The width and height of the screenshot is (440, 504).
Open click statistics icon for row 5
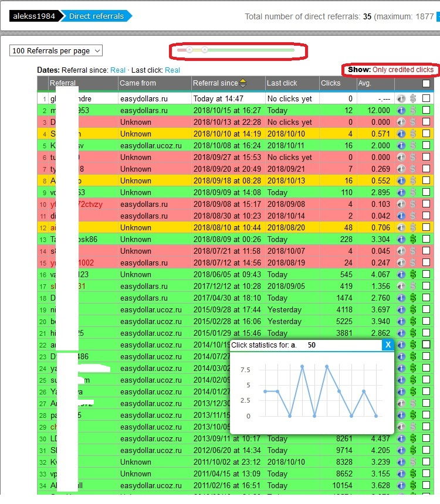(401, 145)
